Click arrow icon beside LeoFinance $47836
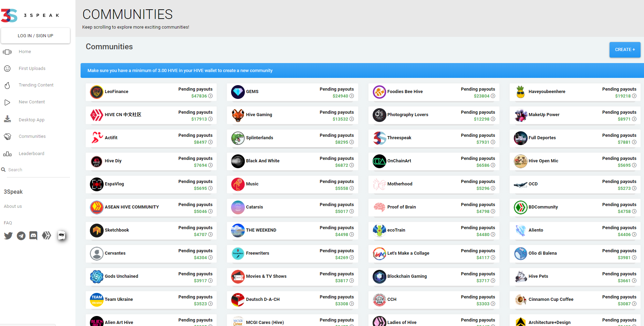This screenshot has height=326, width=644. click(210, 96)
